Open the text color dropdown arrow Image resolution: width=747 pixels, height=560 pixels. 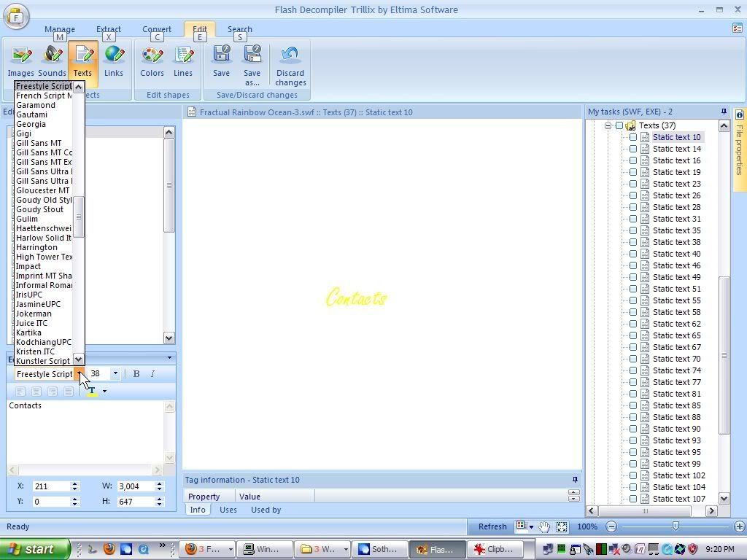104,392
